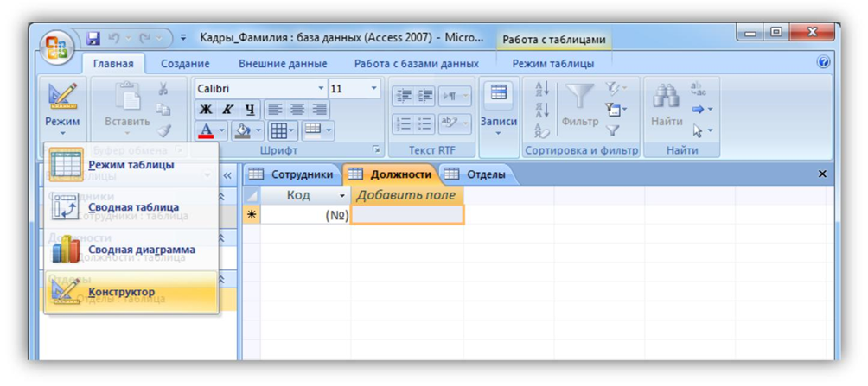Screen dimensions: 868x386
Task: Toggle underline Ч formatting
Action: 249,109
